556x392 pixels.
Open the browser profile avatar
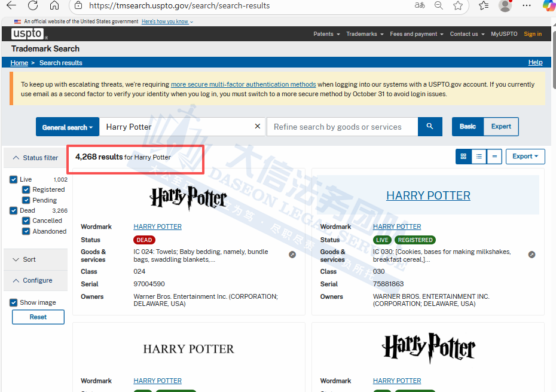click(x=505, y=5)
